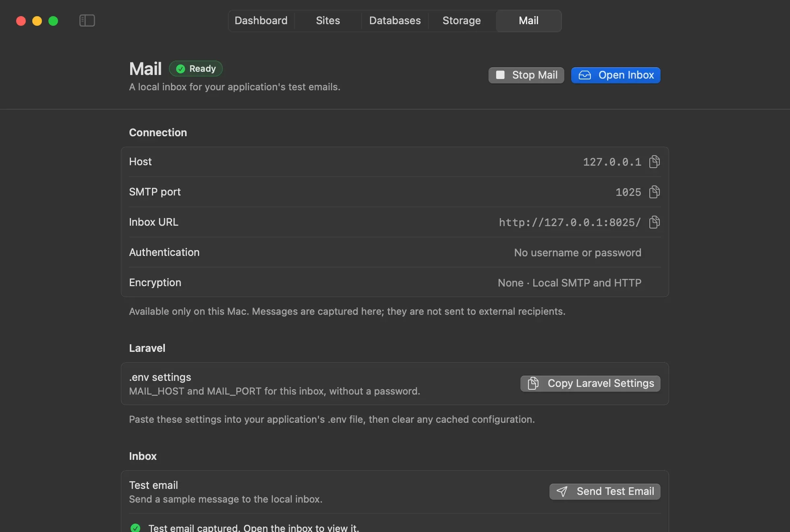The image size is (790, 532).
Task: Click the 127.0.0.1 host value
Action: pos(612,162)
